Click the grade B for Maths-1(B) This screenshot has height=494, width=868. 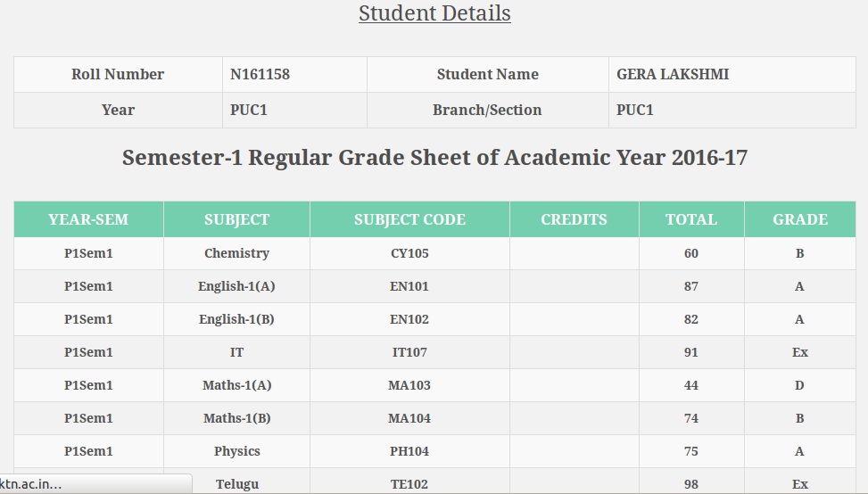coord(800,418)
